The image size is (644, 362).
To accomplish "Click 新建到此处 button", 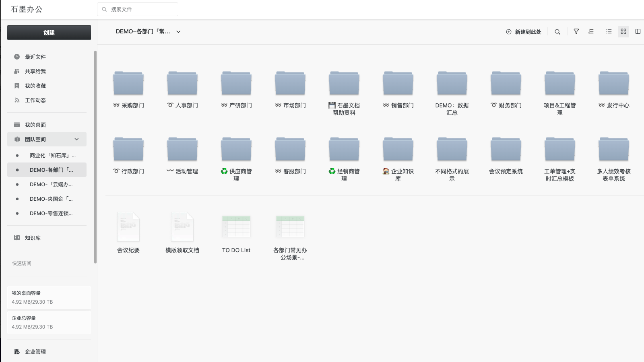I will tap(524, 32).
